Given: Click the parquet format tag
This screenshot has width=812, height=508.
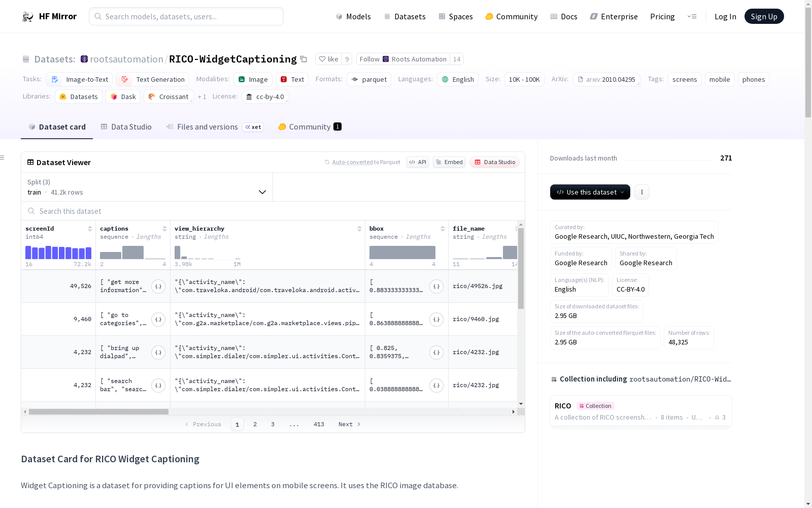Looking at the screenshot, I should (x=369, y=79).
